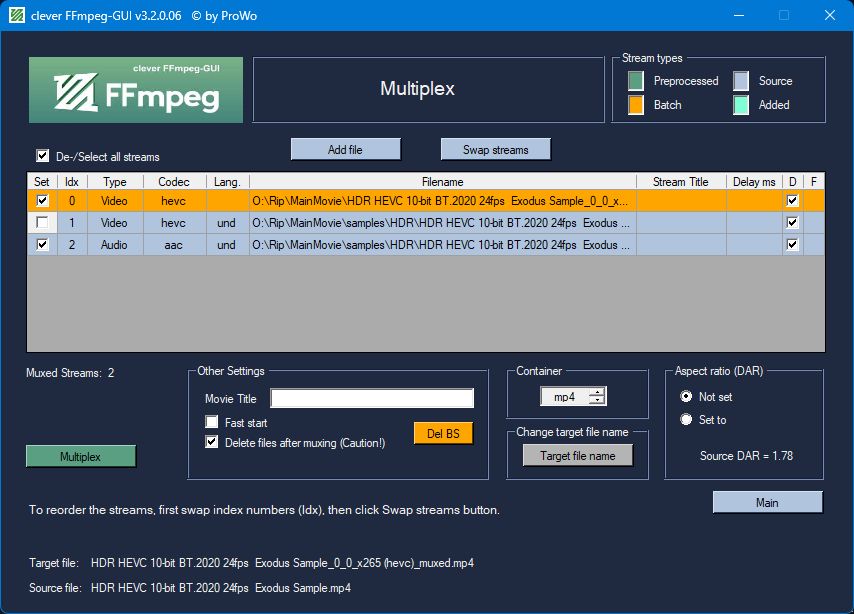The width and height of the screenshot is (854, 614).
Task: Click Delay ms cell of stream 0
Action: (754, 200)
